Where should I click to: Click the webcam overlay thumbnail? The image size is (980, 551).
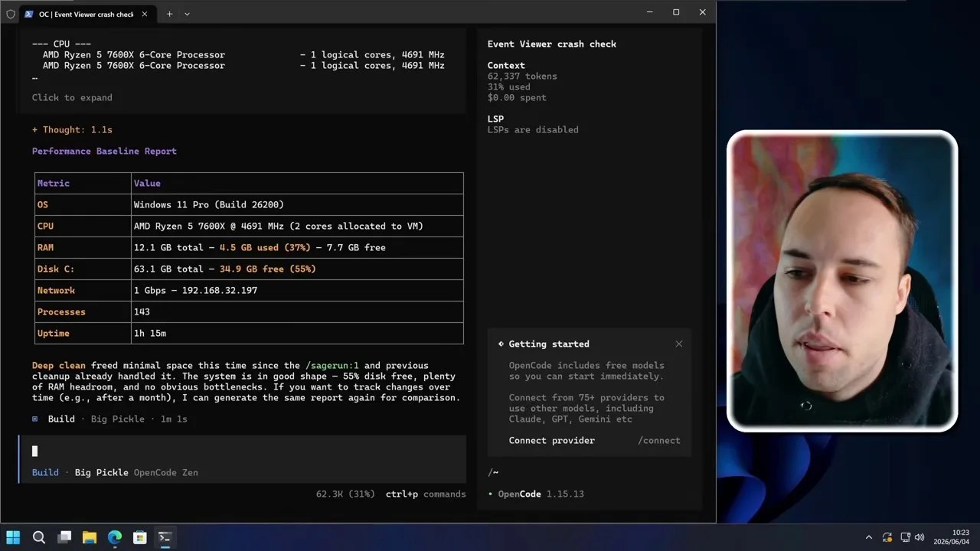[x=842, y=282]
